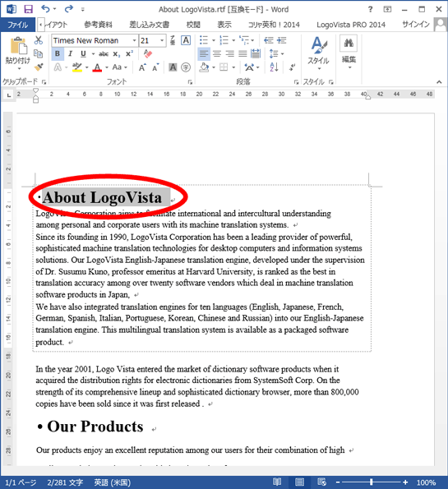Click the phonetic guide (ruby) icon
Screen dimensions: 448x489
173,40
